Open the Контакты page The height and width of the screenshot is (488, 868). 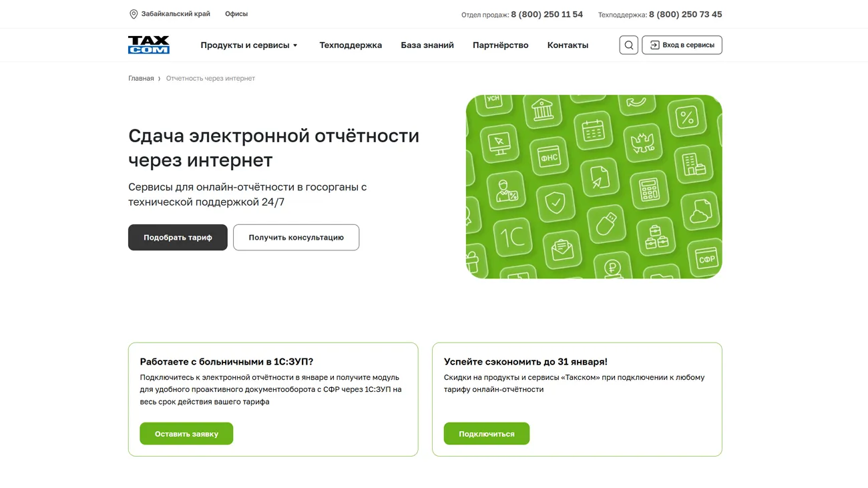pos(568,45)
